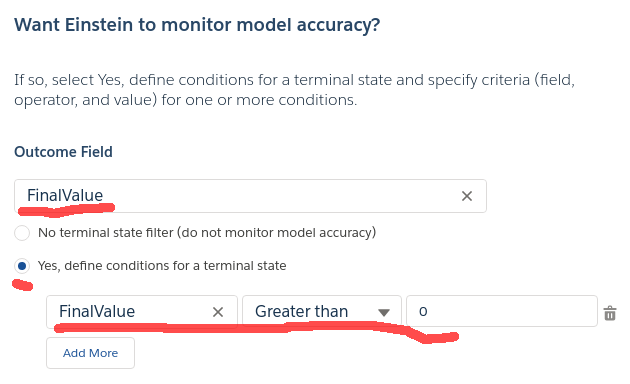Open the condition row FinalValue field picker
Image resolution: width=630 pixels, height=384 pixels.
[142, 312]
